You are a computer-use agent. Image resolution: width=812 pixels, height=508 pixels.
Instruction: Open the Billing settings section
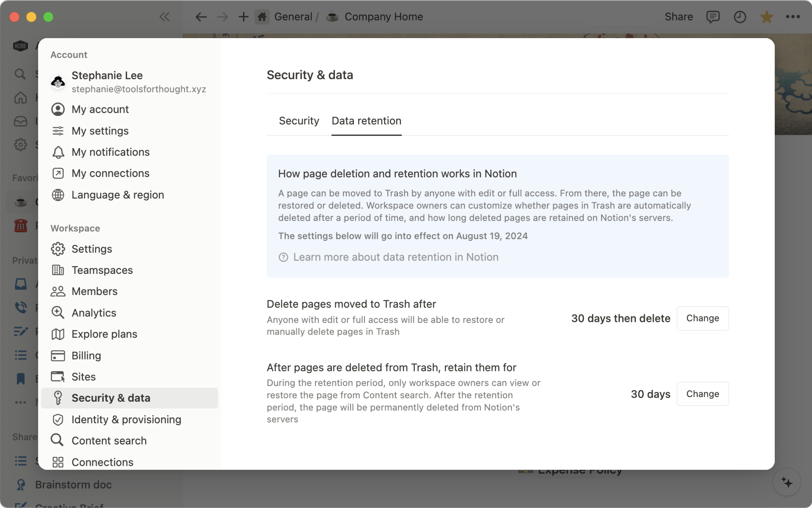pos(86,355)
